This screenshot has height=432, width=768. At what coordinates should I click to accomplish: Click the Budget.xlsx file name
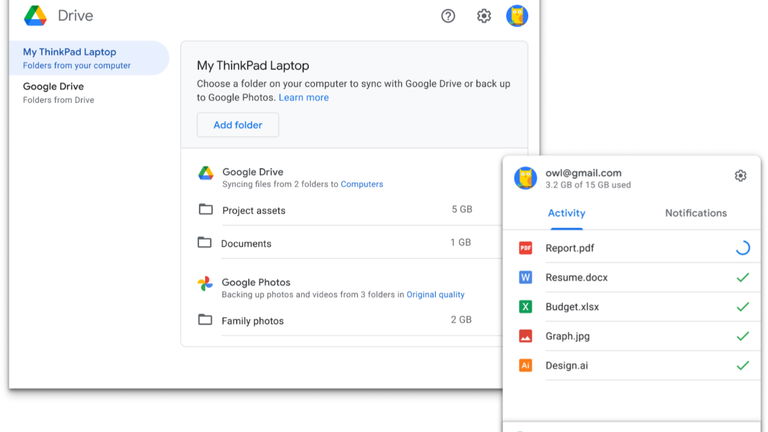[x=572, y=307]
